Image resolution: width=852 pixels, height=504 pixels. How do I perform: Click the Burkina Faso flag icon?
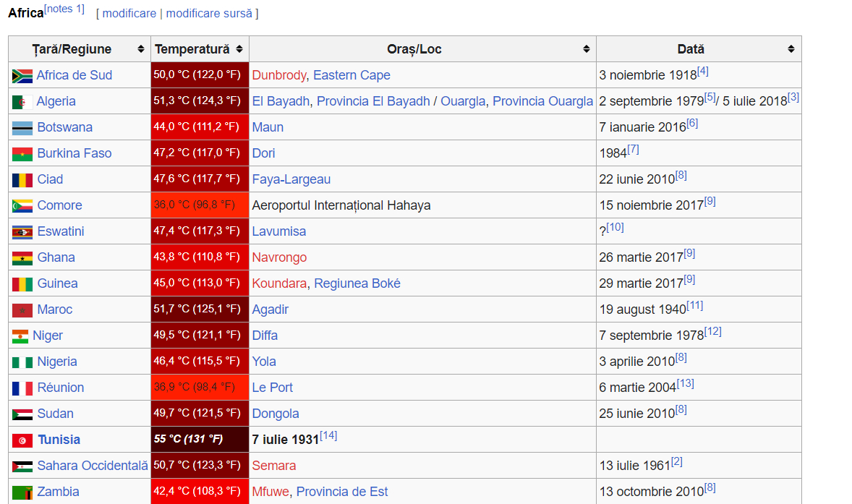(22, 154)
